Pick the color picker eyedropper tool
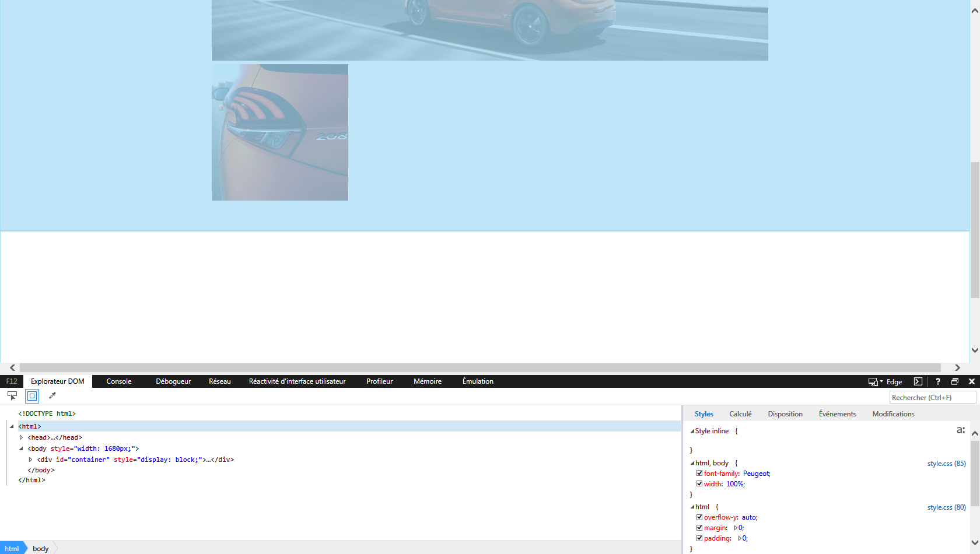Screen dimensions: 980x554 [x=52, y=395]
